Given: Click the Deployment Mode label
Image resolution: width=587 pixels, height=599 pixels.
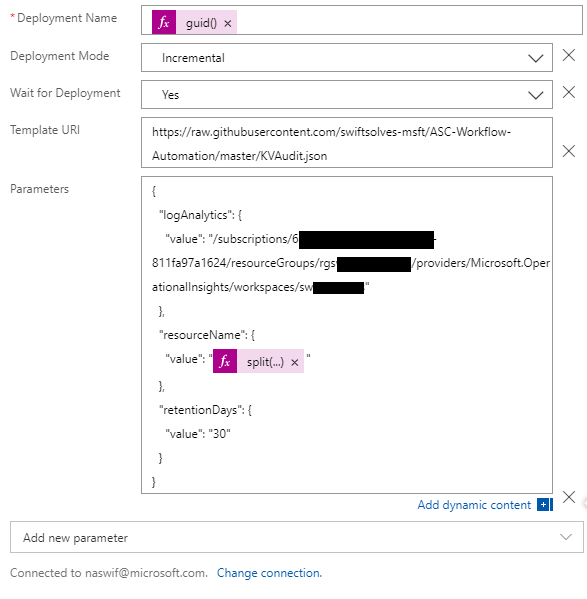Looking at the screenshot, I should [x=60, y=56].
